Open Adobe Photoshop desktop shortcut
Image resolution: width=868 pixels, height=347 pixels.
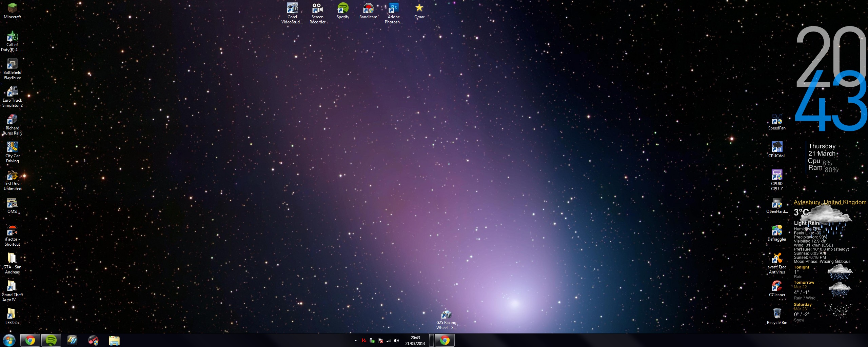[x=394, y=14]
